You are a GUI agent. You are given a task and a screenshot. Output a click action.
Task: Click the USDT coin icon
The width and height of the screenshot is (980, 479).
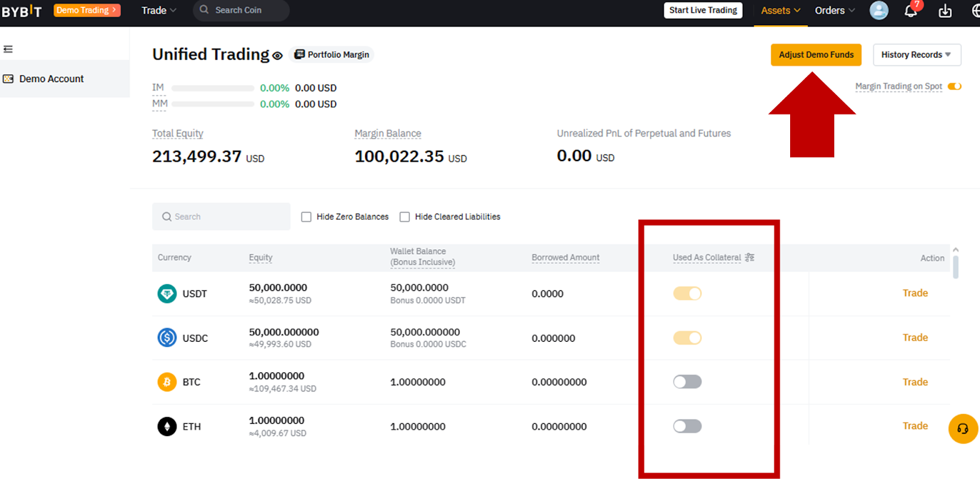(x=167, y=294)
